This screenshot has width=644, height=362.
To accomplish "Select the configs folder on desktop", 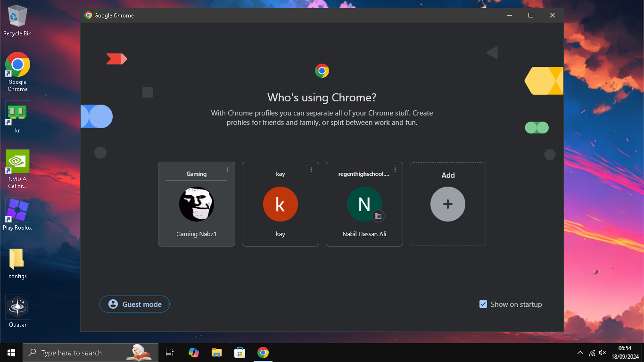I will [17, 263].
